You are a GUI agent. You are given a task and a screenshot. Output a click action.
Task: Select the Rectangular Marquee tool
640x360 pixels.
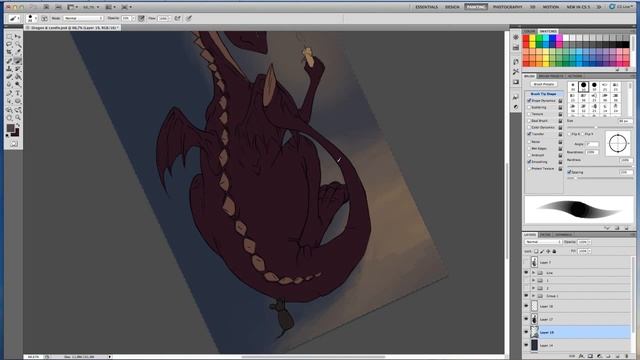click(9, 36)
